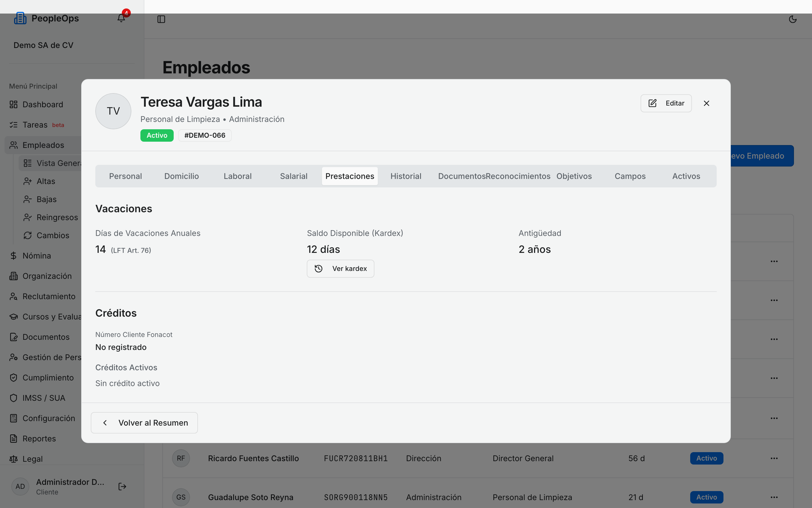This screenshot has width=812, height=508.
Task: Select Empleados in the sidebar
Action: pos(43,145)
